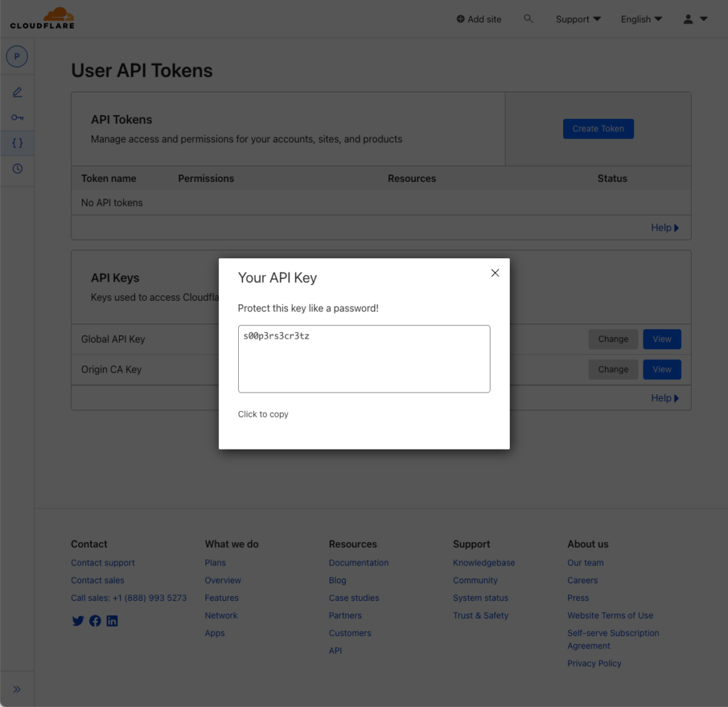Click Change next to Global API Key
This screenshot has height=707, width=728.
[x=613, y=339]
